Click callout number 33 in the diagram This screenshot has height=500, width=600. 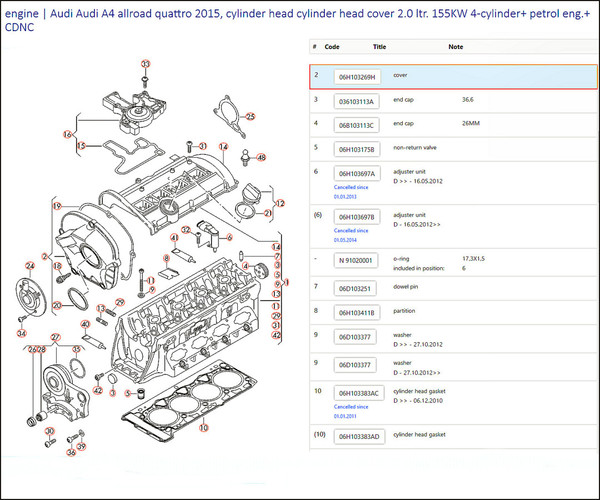click(146, 64)
